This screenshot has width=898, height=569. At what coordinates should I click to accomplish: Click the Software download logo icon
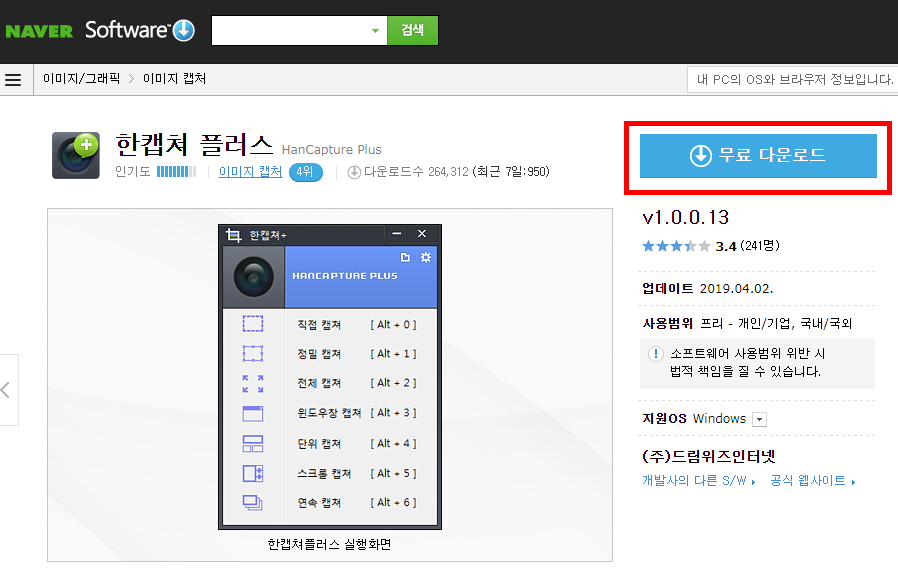(x=184, y=30)
